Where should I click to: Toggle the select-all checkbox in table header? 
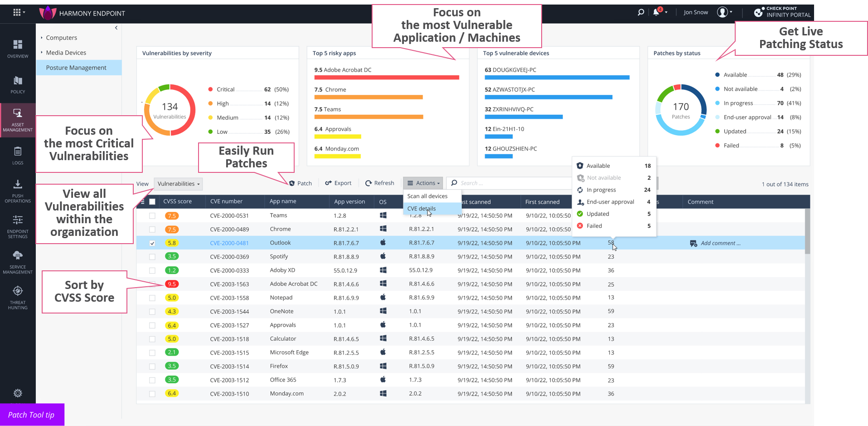tap(152, 202)
